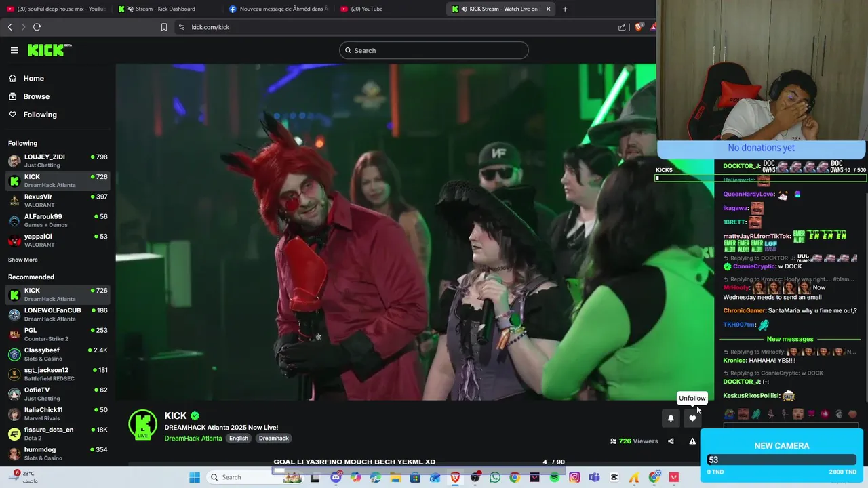Reload the page with the refresh icon
868x488 pixels.
tap(37, 27)
